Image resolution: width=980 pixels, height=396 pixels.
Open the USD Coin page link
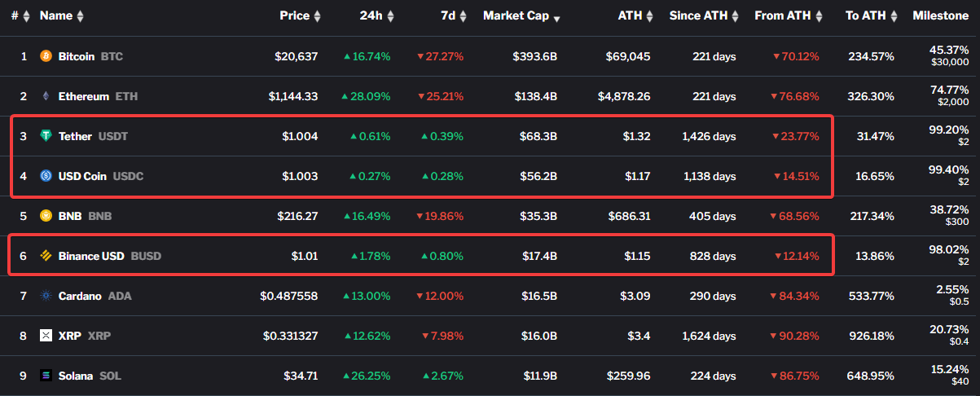100,176
